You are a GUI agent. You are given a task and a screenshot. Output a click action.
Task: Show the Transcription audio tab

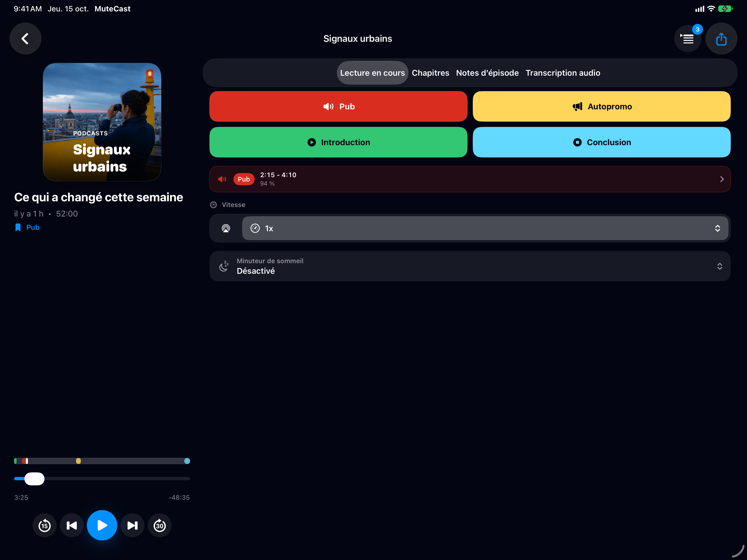pyautogui.click(x=563, y=73)
